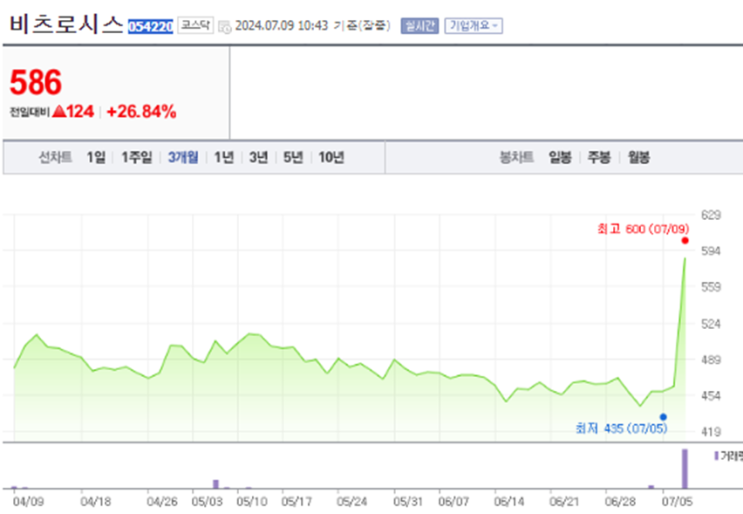Viewport: 743px width, 514px height.
Task: Show the 주봉 candlestick chart
Action: point(599,157)
